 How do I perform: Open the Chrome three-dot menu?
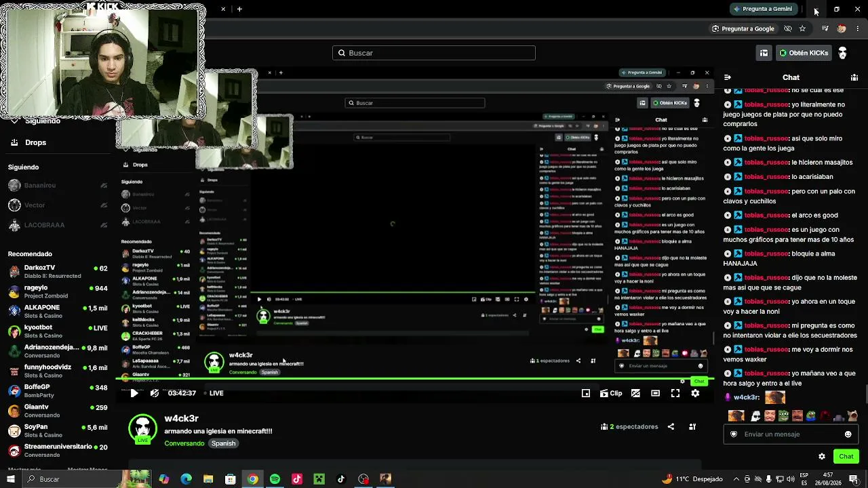858,28
